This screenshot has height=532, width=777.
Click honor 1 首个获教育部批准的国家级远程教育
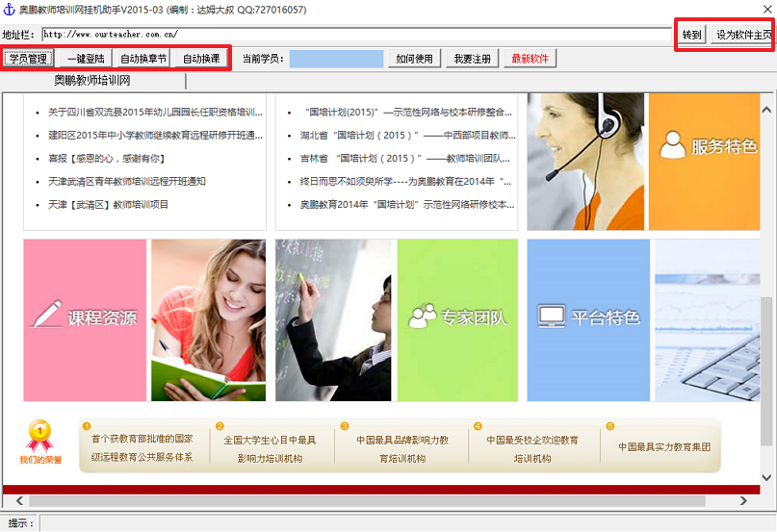tap(142, 447)
